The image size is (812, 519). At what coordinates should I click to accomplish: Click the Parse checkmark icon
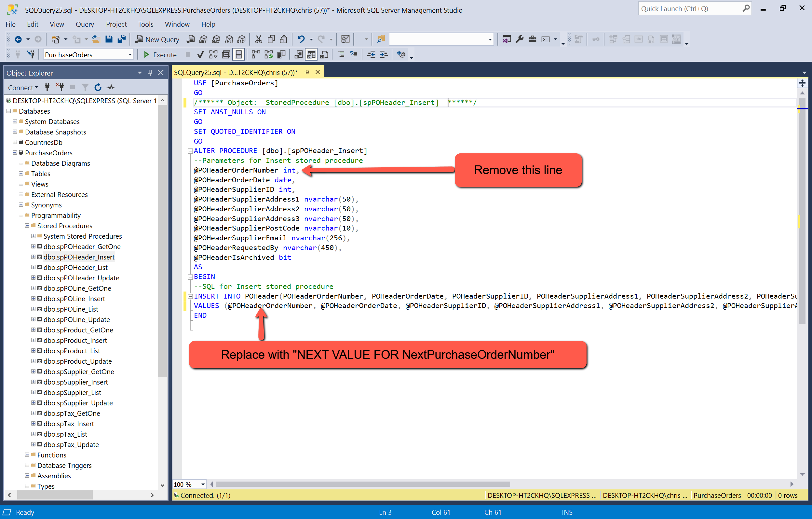pos(200,55)
